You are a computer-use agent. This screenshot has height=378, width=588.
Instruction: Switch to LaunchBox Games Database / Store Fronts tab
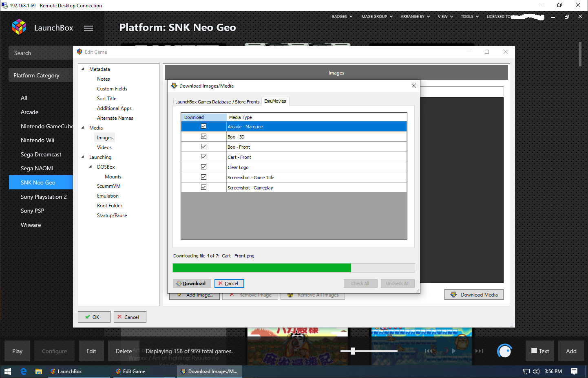pyautogui.click(x=217, y=102)
